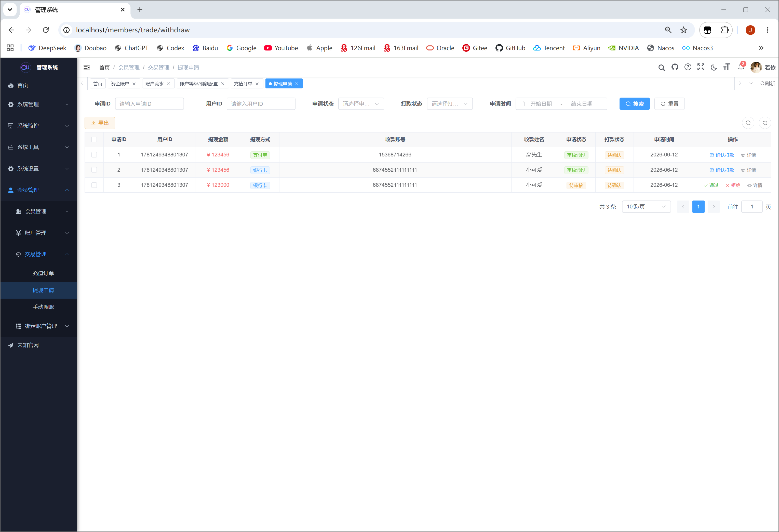The height and width of the screenshot is (532, 779).
Task: Expand the 系统监控 sidebar menu
Action: [38, 126]
